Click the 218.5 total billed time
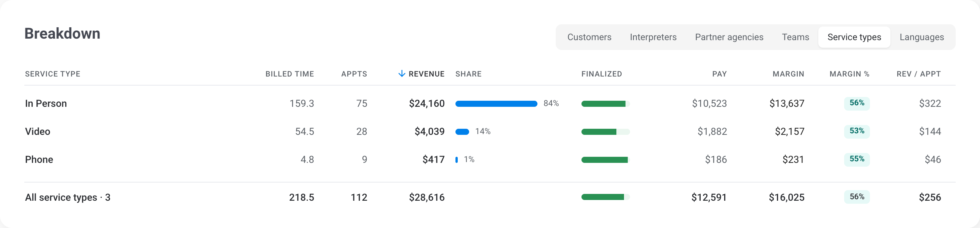This screenshot has width=980, height=228. (301, 197)
